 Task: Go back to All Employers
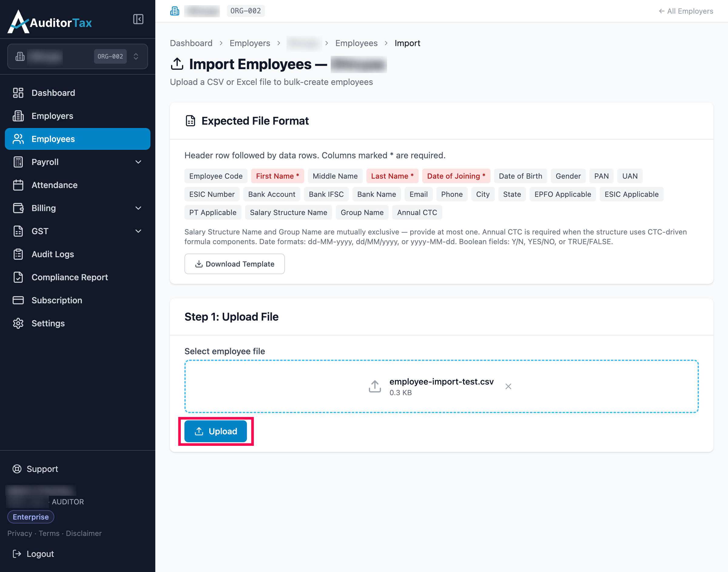pyautogui.click(x=686, y=11)
